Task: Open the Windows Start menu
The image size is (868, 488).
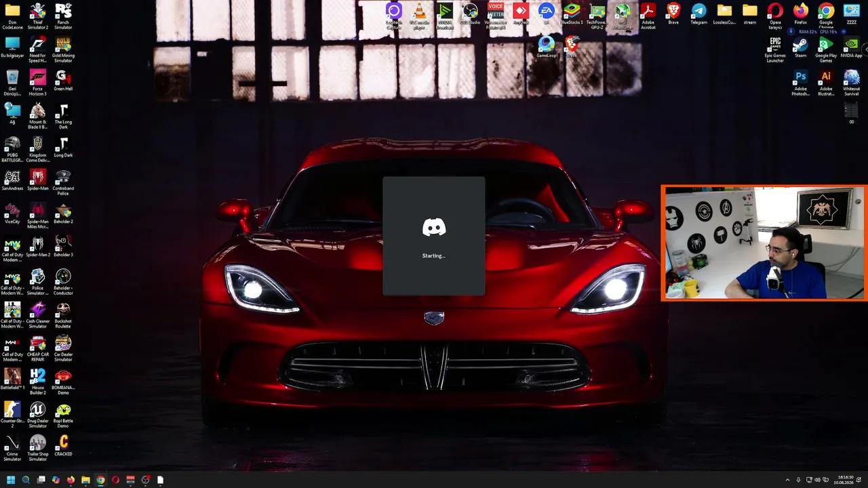Action: pos(11,480)
